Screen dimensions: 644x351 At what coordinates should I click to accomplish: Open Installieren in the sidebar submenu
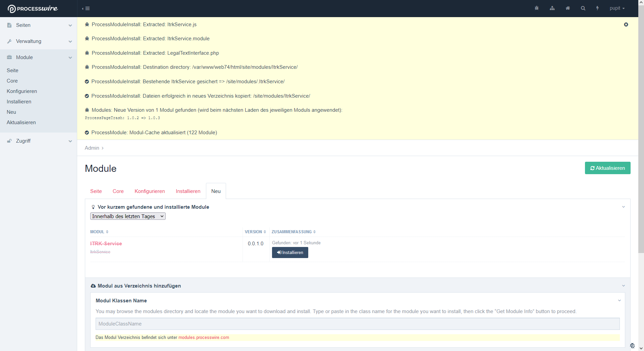click(19, 102)
